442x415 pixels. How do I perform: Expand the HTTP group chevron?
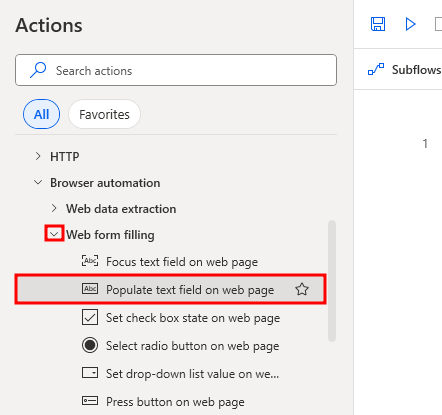coord(38,156)
